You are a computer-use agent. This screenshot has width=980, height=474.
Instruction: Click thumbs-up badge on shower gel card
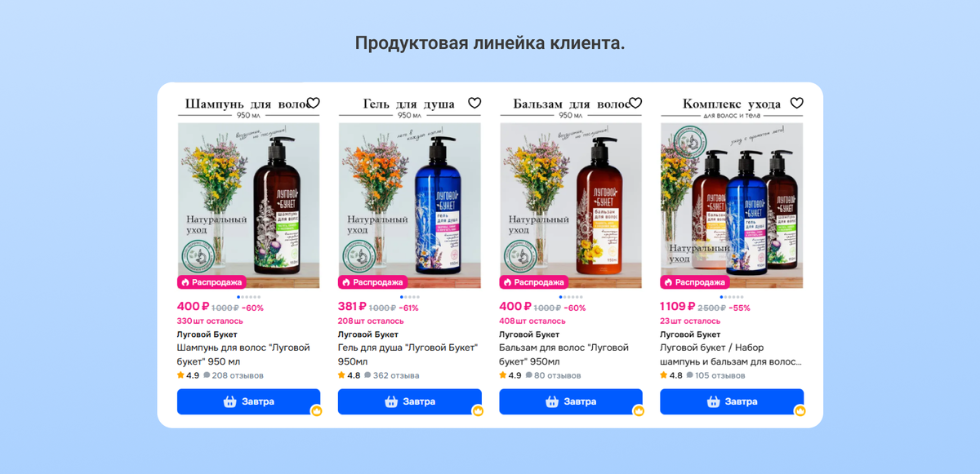coord(478,410)
